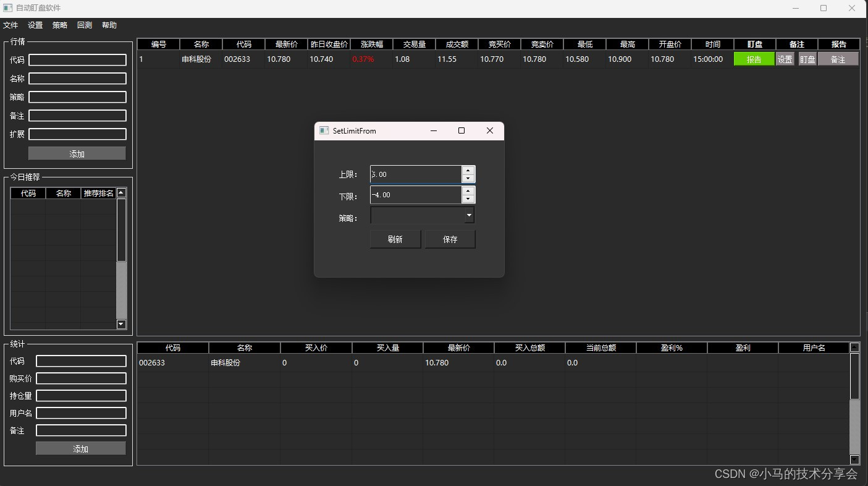Click 设置 button in 申科股份 row
The height and width of the screenshot is (486, 868).
[x=785, y=59]
